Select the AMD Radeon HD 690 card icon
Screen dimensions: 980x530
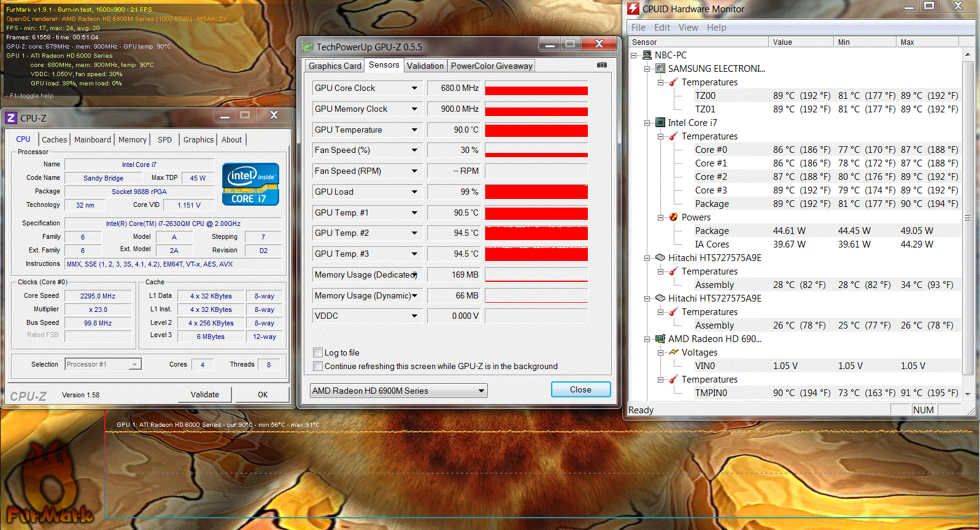point(660,339)
